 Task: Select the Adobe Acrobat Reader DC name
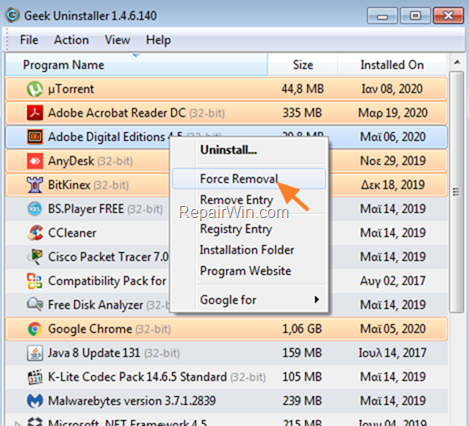click(x=117, y=113)
